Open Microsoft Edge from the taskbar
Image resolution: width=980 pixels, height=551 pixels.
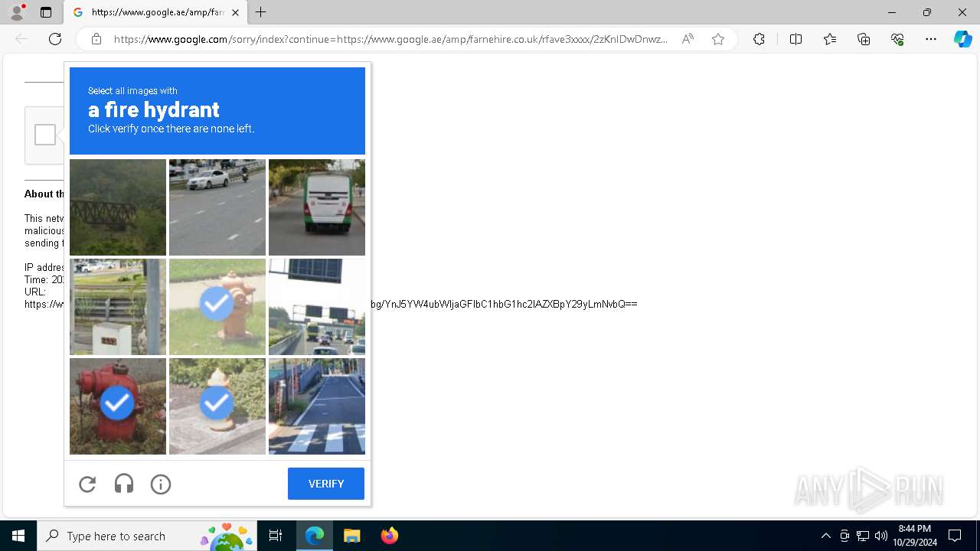click(x=315, y=536)
